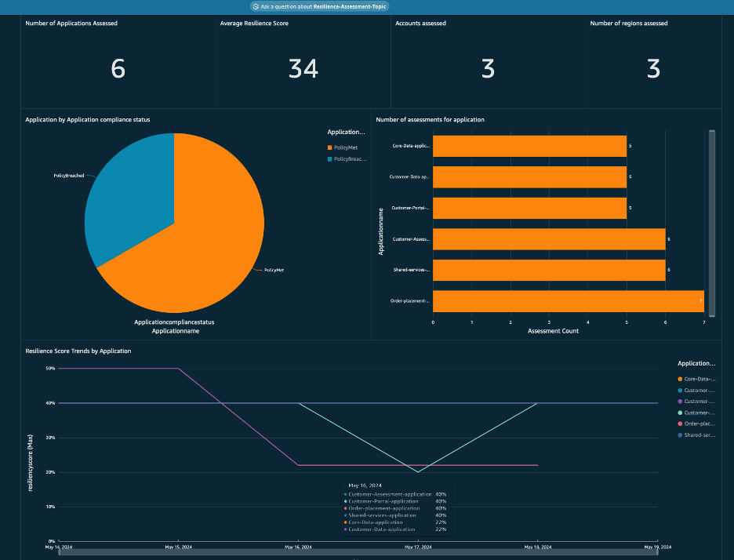Screen dimensions: 734x560
Task: Click the Q search icon in the top bar
Action: click(256, 5)
